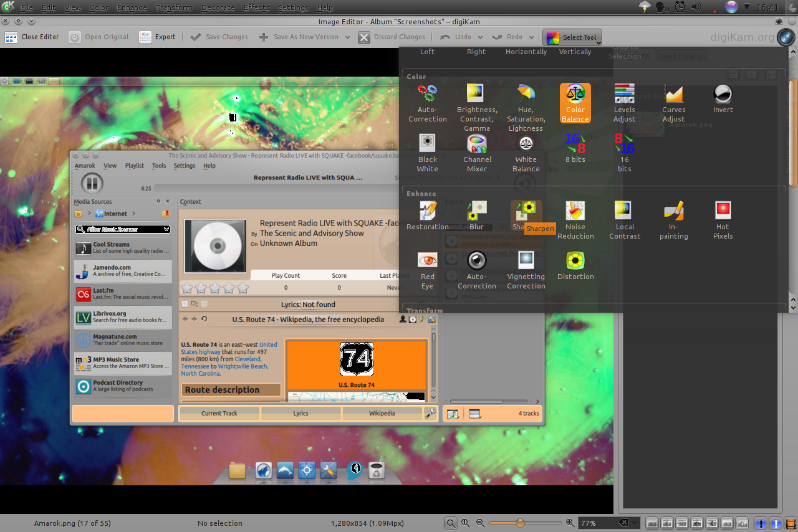The image size is (798, 532).
Task: Enable horizontal split preview mode
Action: pyautogui.click(x=682, y=523)
